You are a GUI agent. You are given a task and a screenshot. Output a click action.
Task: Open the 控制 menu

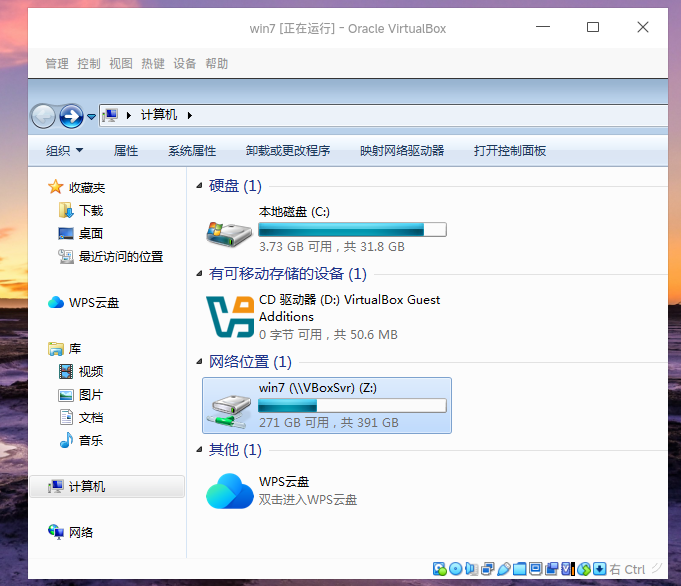pos(89,64)
